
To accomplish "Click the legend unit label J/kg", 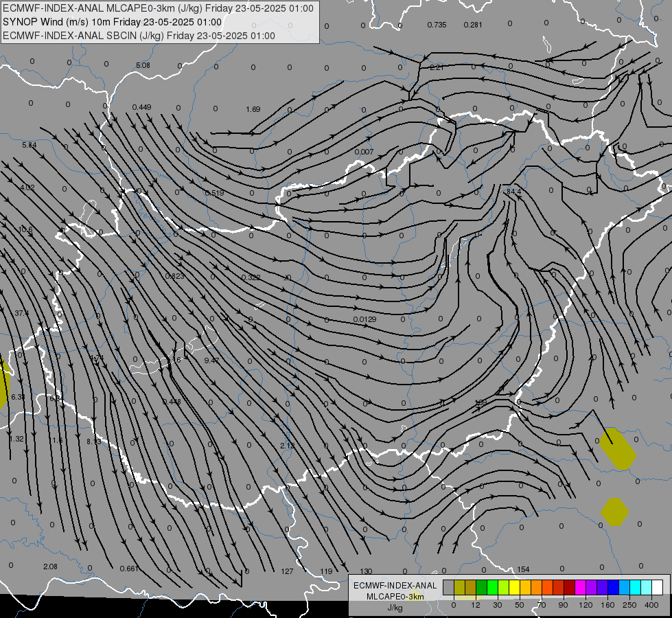I will tap(395, 608).
